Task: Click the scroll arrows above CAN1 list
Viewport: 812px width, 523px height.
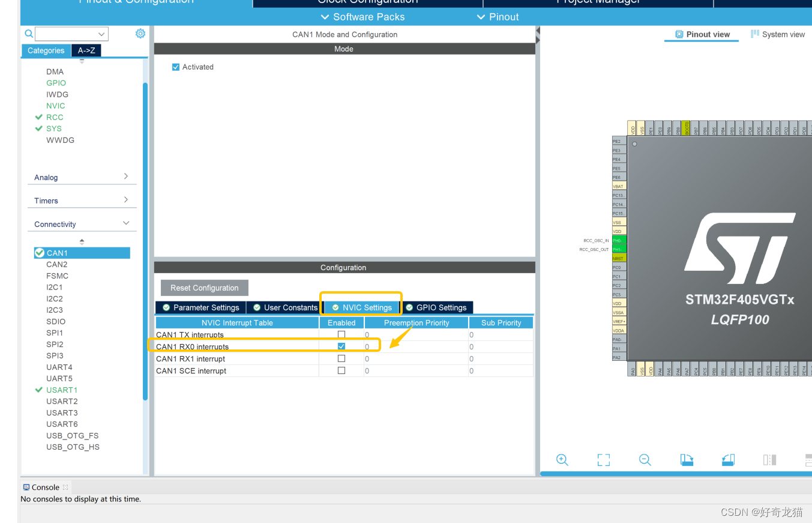Action: 82,241
